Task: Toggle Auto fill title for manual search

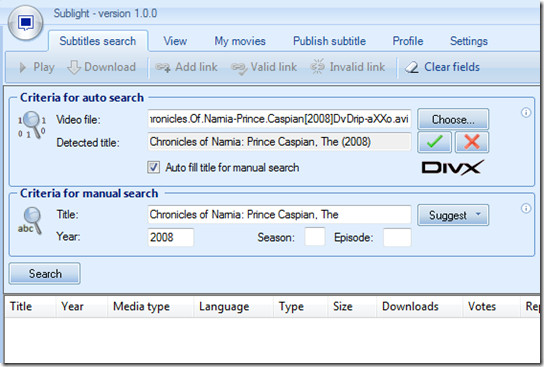Action: point(153,168)
